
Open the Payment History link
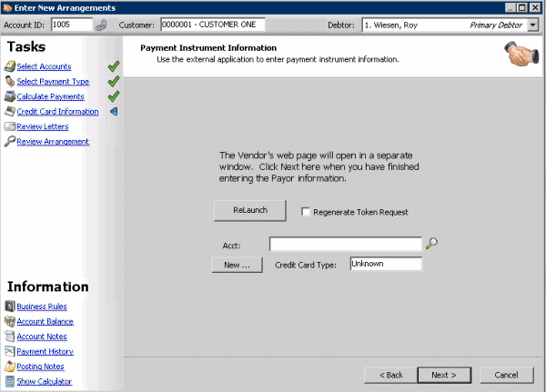(x=45, y=351)
